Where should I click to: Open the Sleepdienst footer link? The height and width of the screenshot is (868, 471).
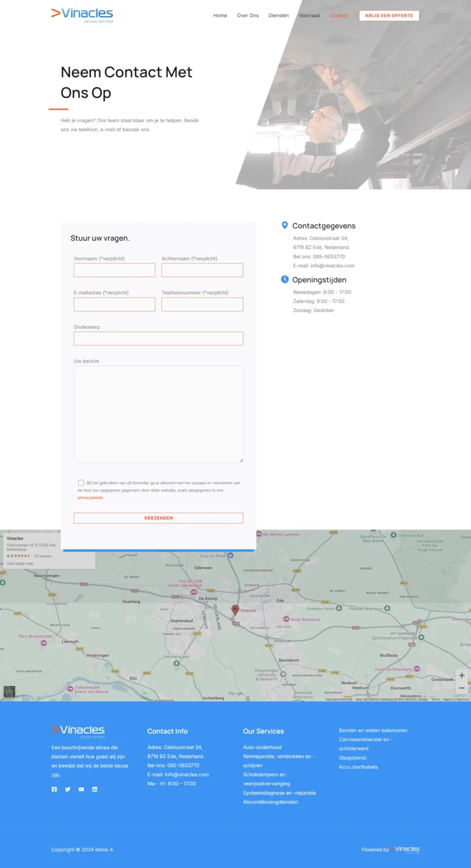pos(353,758)
